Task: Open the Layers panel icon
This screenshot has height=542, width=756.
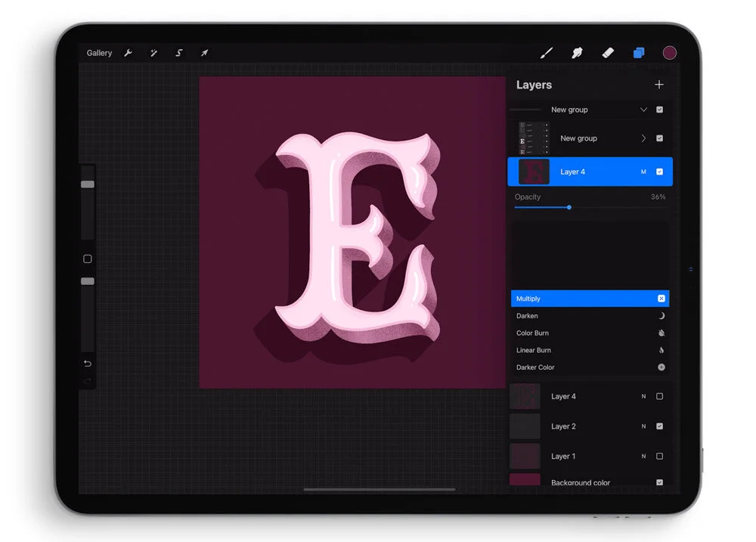Action: pos(639,53)
